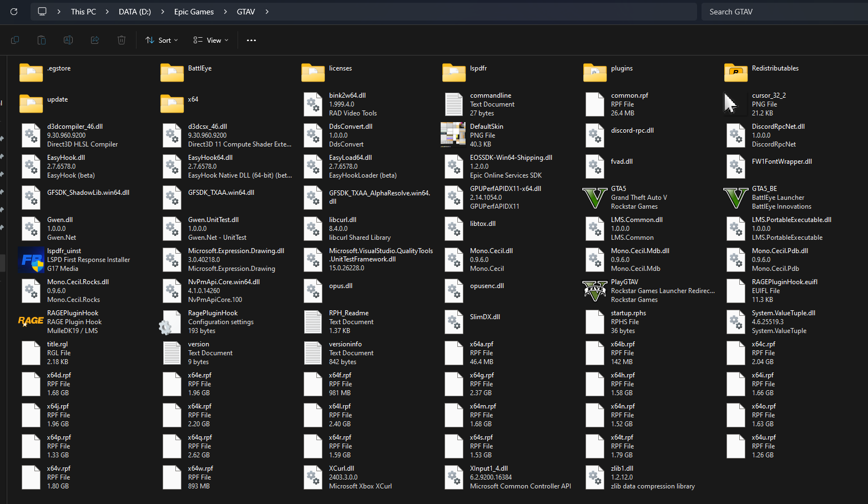
Task: Click the Share toolbar icon
Action: point(95,40)
